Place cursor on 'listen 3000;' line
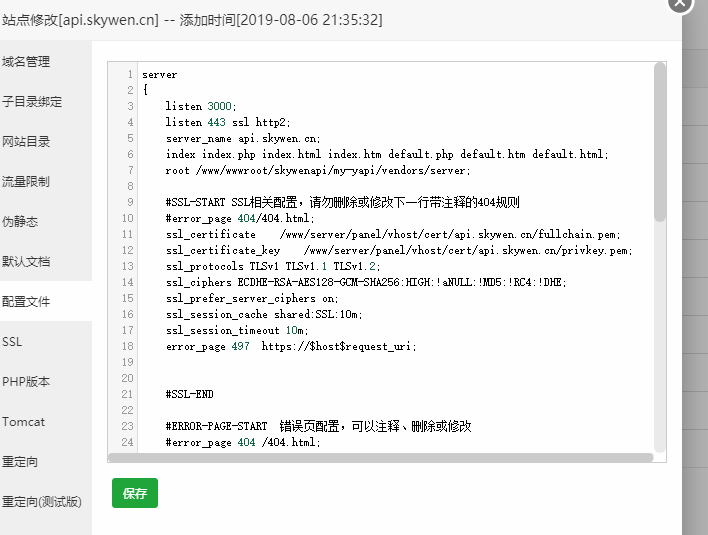 (201, 106)
